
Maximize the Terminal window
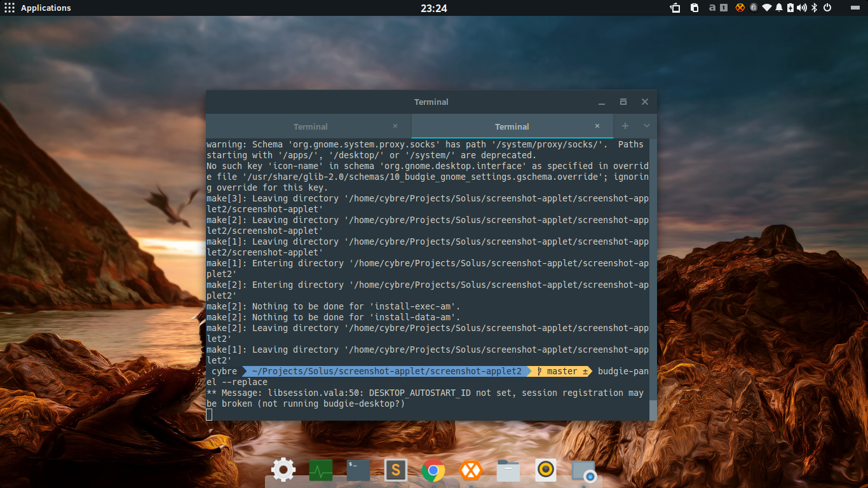pyautogui.click(x=623, y=102)
